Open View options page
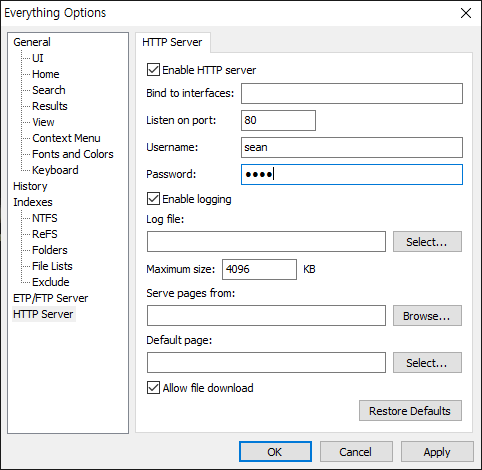 [43, 122]
